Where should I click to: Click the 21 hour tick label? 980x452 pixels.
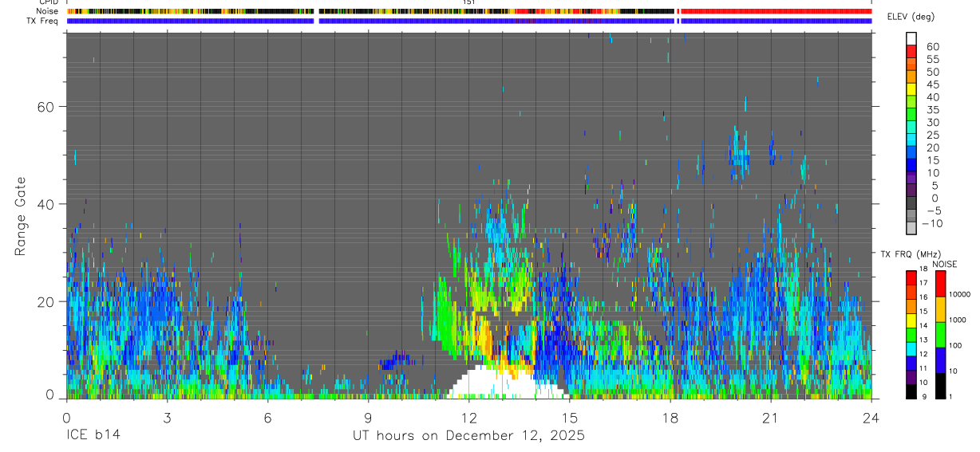pos(771,417)
